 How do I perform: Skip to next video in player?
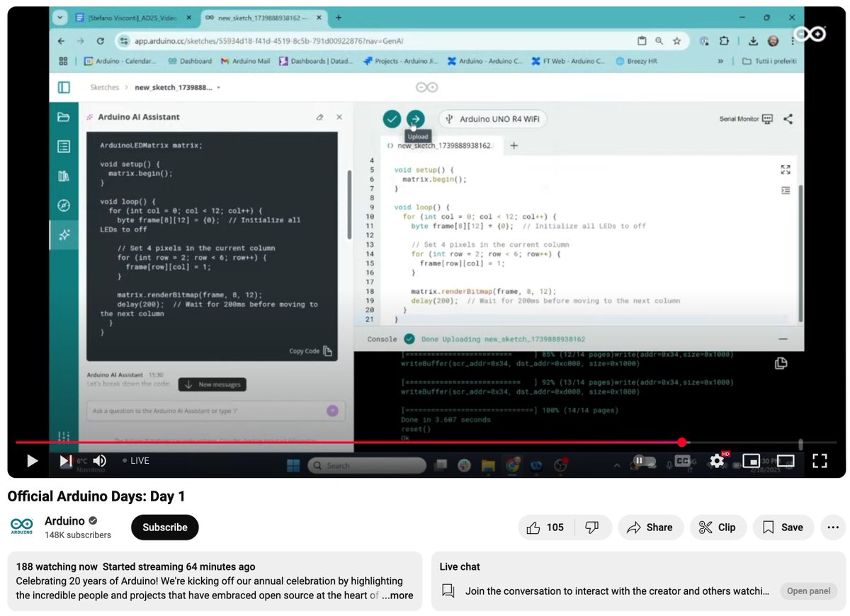coord(65,461)
